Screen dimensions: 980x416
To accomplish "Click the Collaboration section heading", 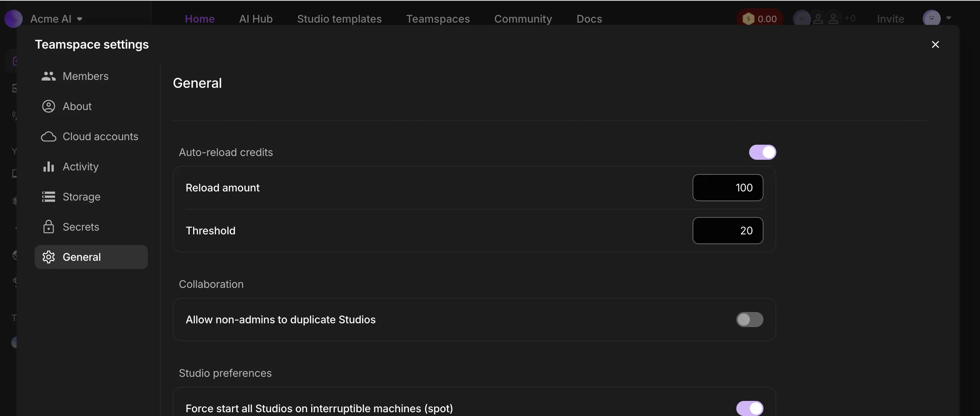I will 211,284.
